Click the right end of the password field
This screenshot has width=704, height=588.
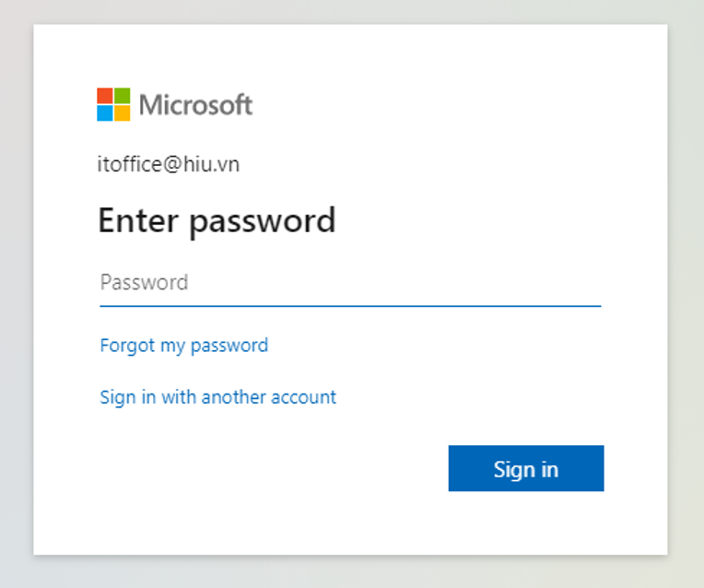click(583, 283)
